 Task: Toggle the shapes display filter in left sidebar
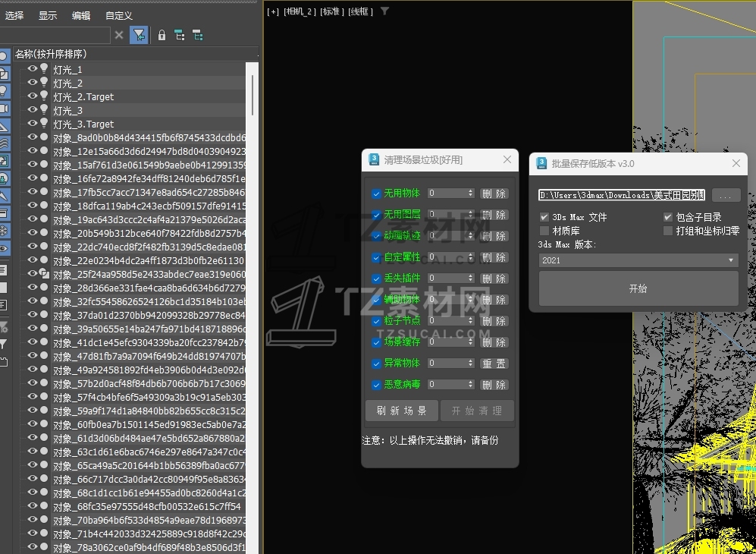(x=3, y=74)
